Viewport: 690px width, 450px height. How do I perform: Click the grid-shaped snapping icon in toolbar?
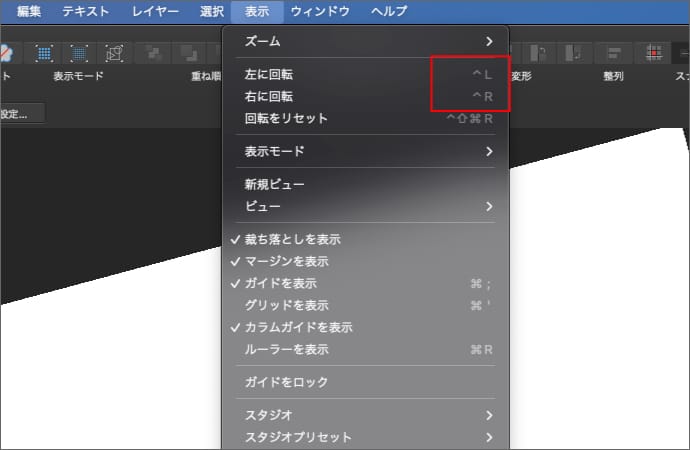655,53
